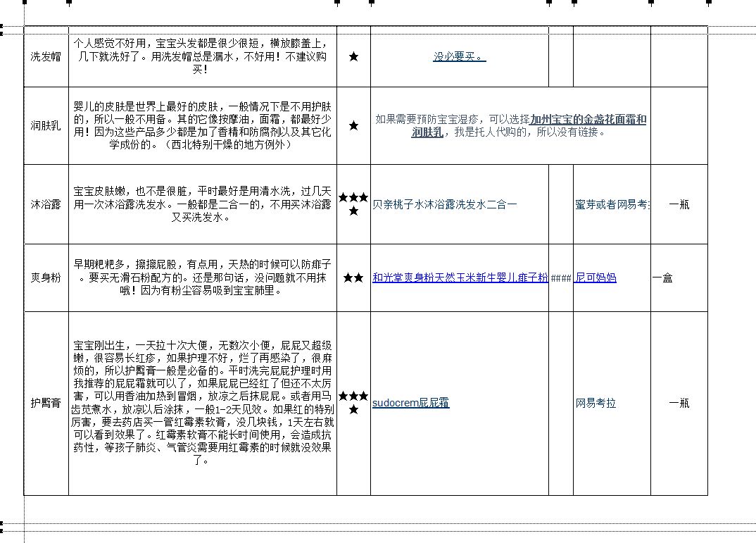Follow the "尼可妈妈" hyperlink
Viewport: 756px width, 543px height.
(x=595, y=277)
